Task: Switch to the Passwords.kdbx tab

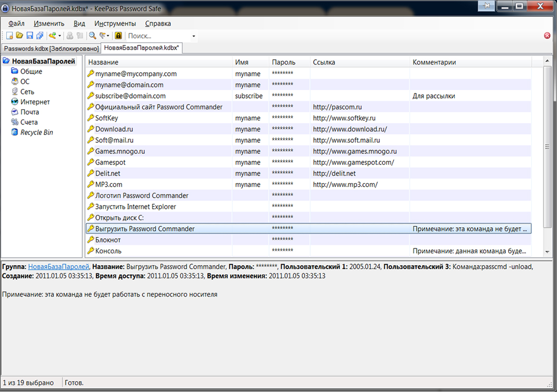Action: (51, 49)
